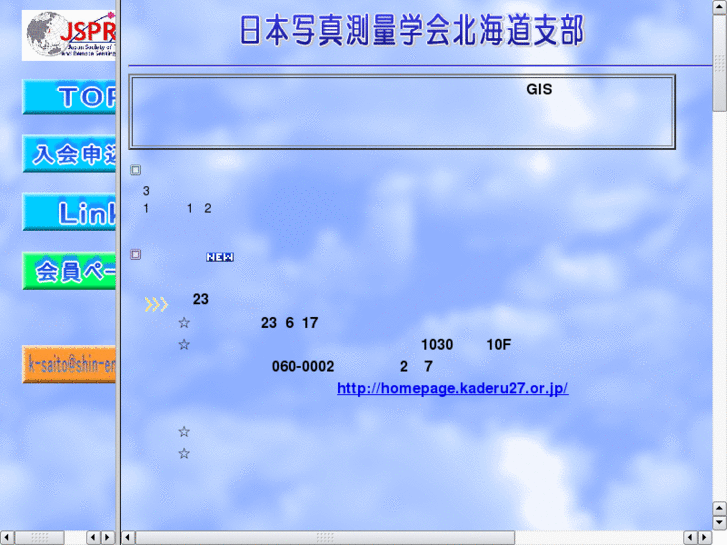Click the 23 6 17 date text
Screen dimensions: 727x545
pos(289,323)
